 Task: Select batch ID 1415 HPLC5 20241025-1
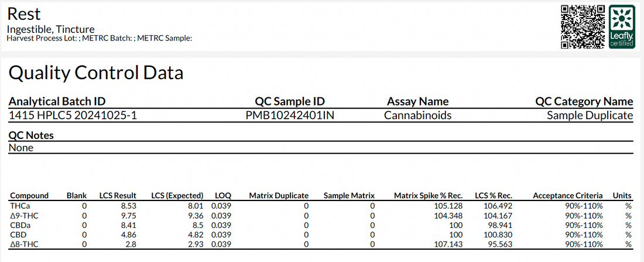pyautogui.click(x=73, y=115)
